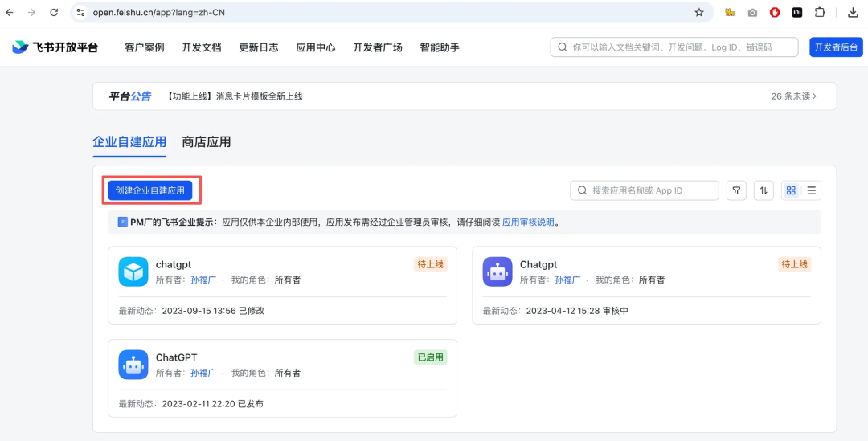Click the Feishu Open Platform logo
Screen dimensions: 868x441
(55, 47)
